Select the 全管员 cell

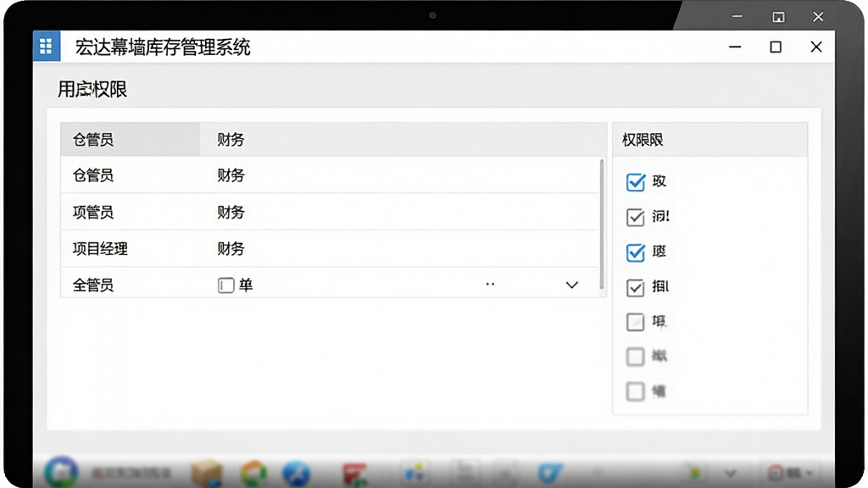[93, 286]
